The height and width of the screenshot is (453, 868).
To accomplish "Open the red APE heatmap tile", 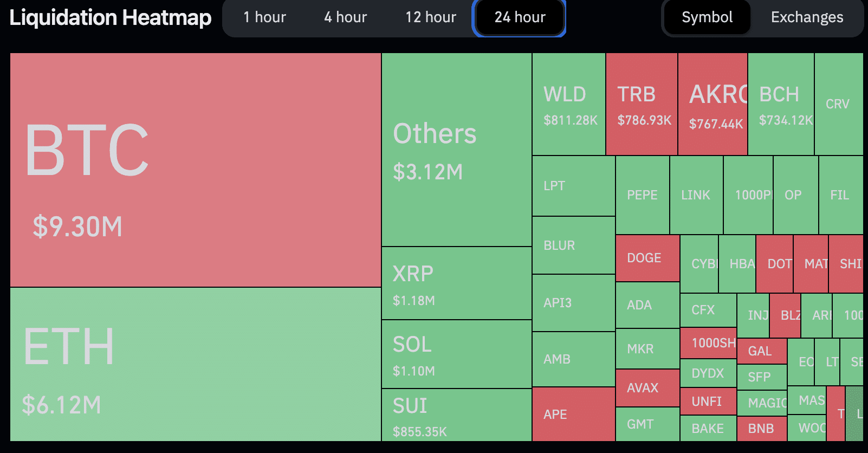I will 573,414.
